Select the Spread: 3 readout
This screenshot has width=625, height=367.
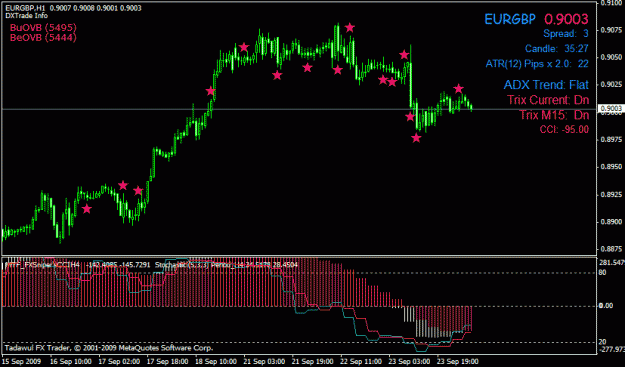click(566, 34)
